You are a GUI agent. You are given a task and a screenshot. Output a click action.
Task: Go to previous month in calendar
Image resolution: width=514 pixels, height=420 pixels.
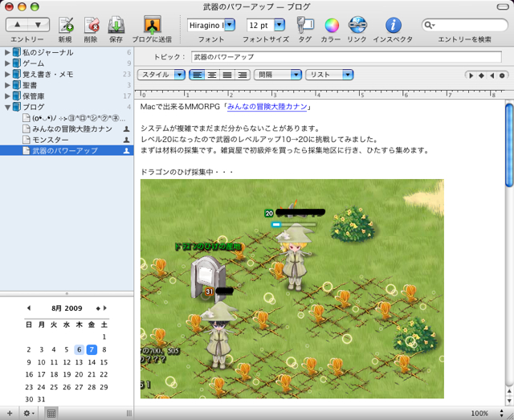coord(29,308)
